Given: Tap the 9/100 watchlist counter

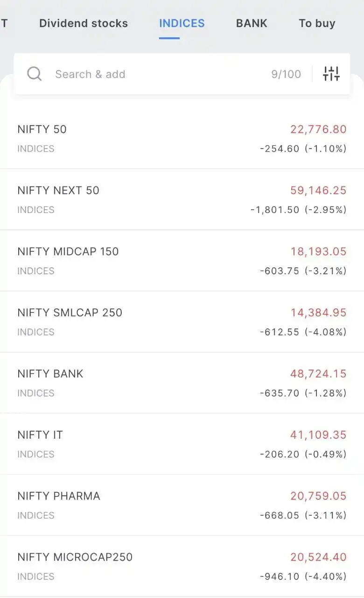Looking at the screenshot, I should pyautogui.click(x=286, y=74).
